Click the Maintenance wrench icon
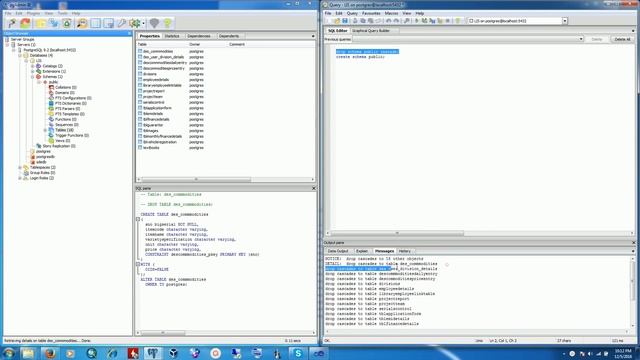The image size is (640, 360). pyautogui.click(x=122, y=23)
